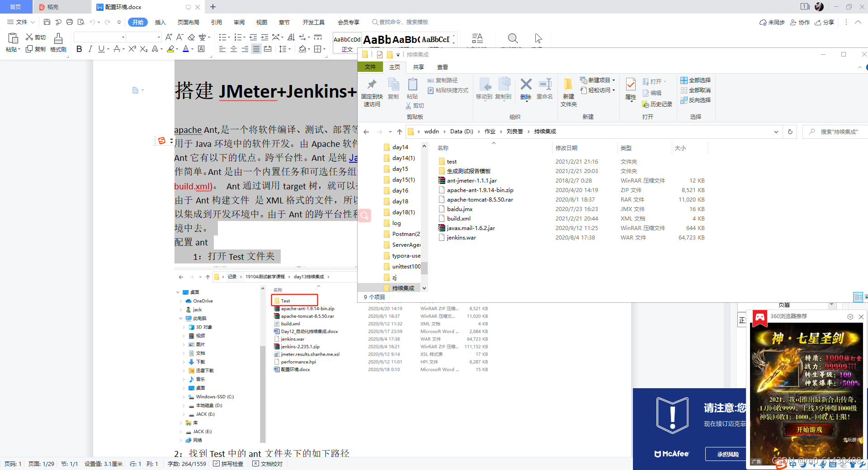Click Rename (重命名) in Explorer ribbon
The width and height of the screenshot is (868, 470).
(545, 89)
